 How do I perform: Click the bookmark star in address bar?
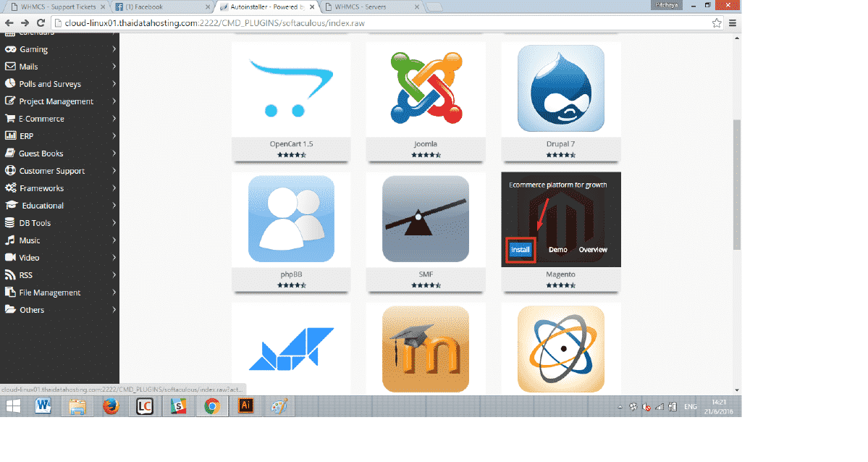[x=717, y=22]
